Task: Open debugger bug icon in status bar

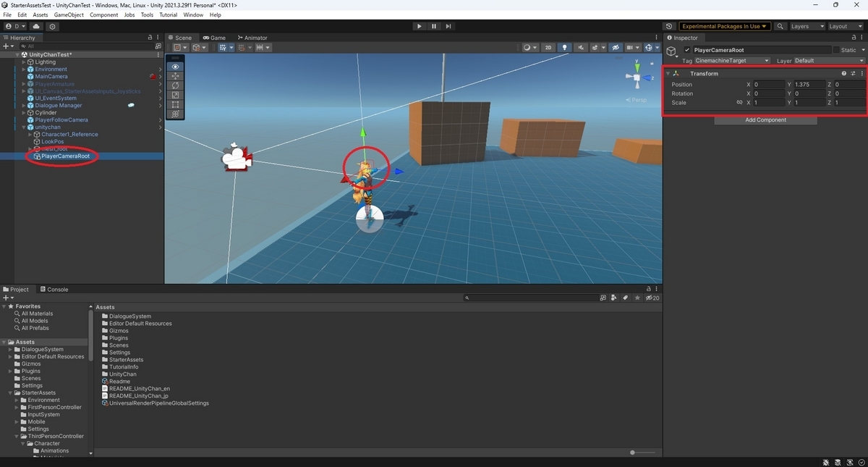Action: coord(826,462)
